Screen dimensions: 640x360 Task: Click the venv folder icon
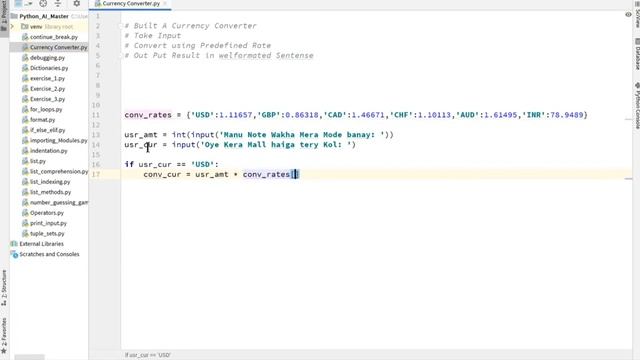pyautogui.click(x=24, y=27)
